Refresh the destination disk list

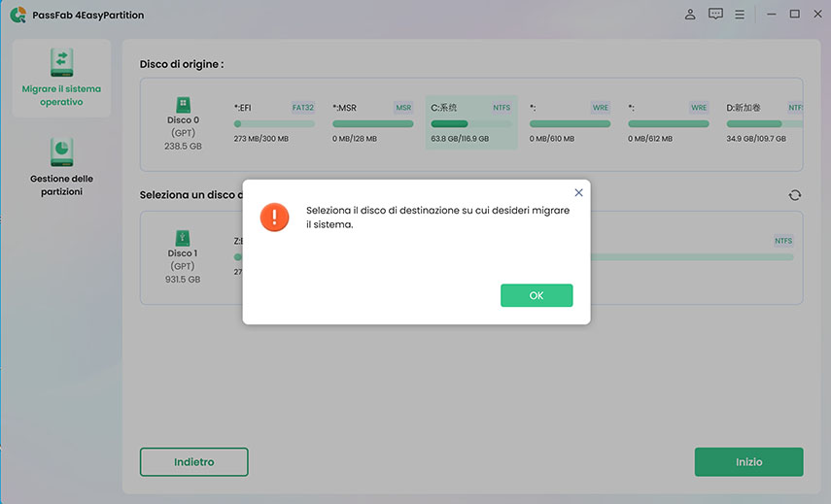pyautogui.click(x=794, y=195)
